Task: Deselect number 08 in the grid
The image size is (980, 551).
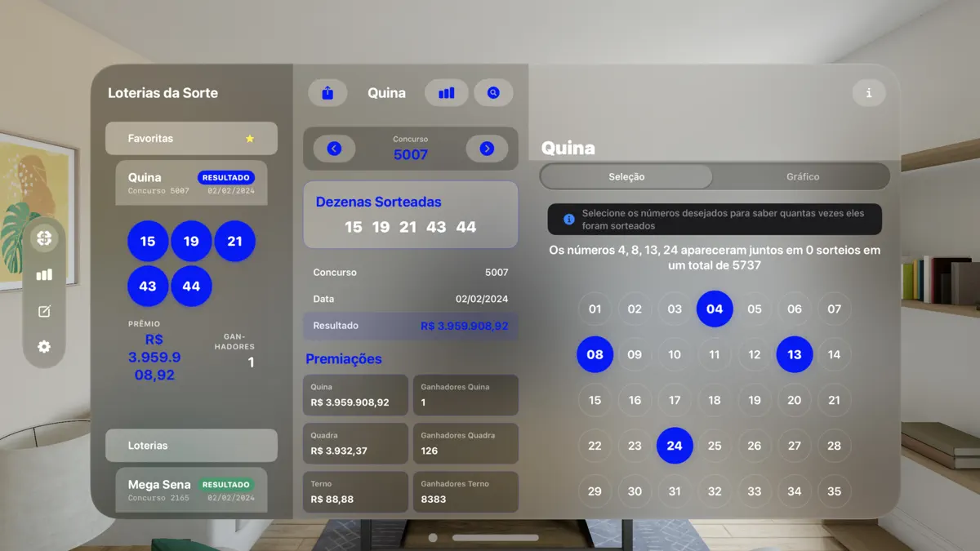Action: coord(595,354)
